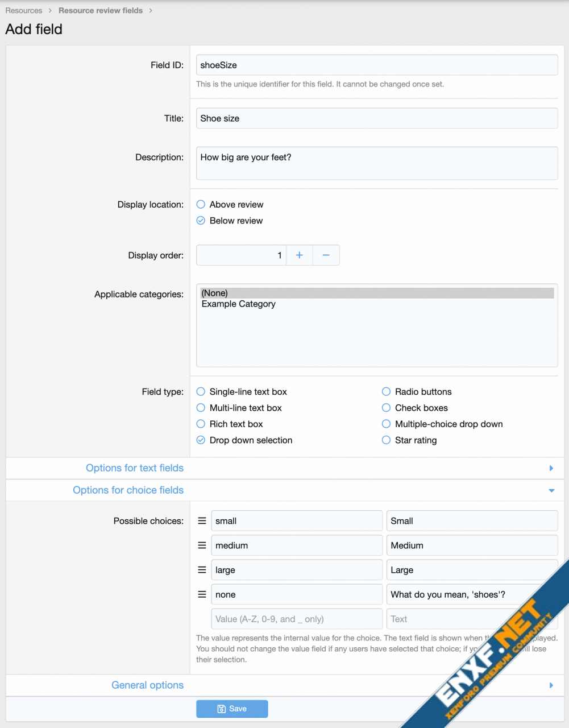Screen dimensions: 569x728
Task: Click the plus icon on display order stepper
Action: tap(299, 255)
